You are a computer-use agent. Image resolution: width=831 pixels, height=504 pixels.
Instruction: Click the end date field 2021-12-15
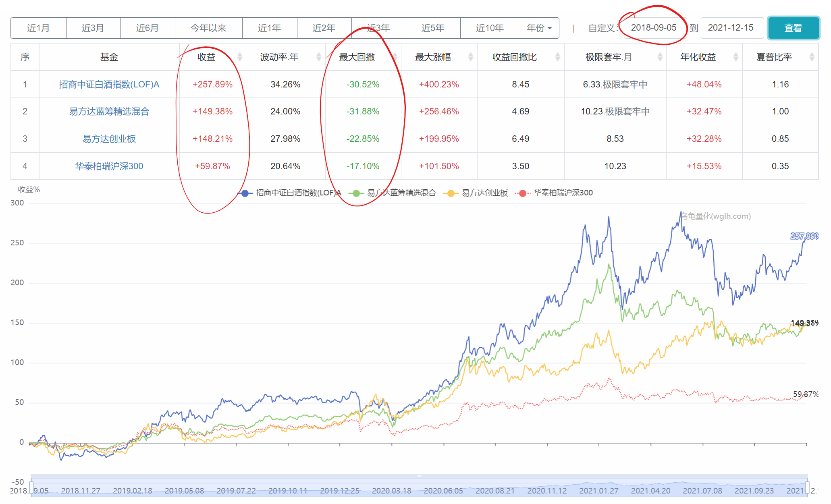pos(731,28)
